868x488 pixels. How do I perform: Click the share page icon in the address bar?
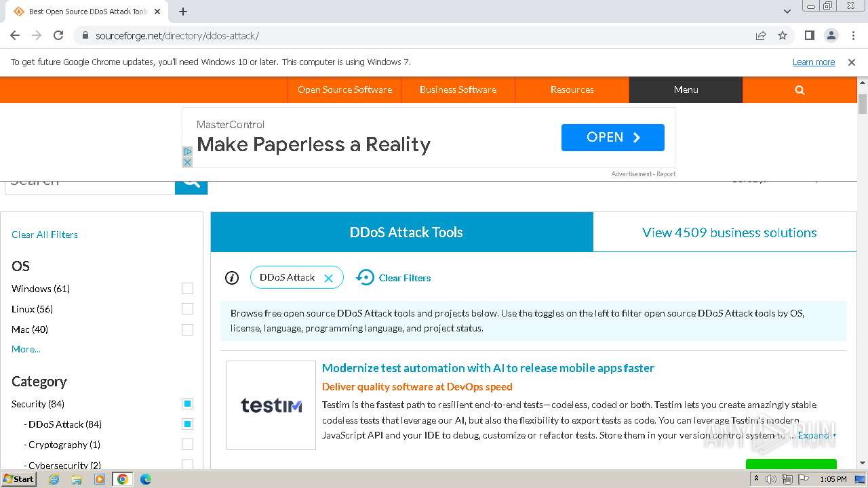pyautogui.click(x=761, y=35)
